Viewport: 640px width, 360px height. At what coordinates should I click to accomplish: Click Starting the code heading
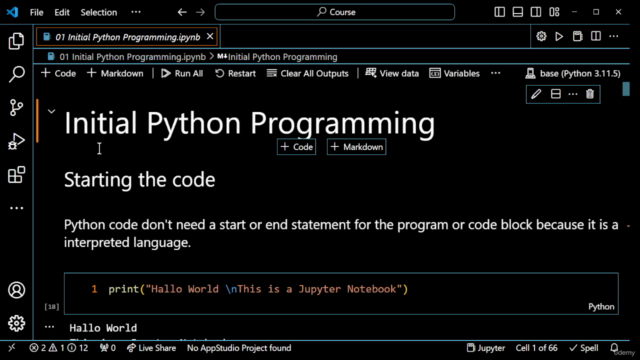pyautogui.click(x=140, y=180)
